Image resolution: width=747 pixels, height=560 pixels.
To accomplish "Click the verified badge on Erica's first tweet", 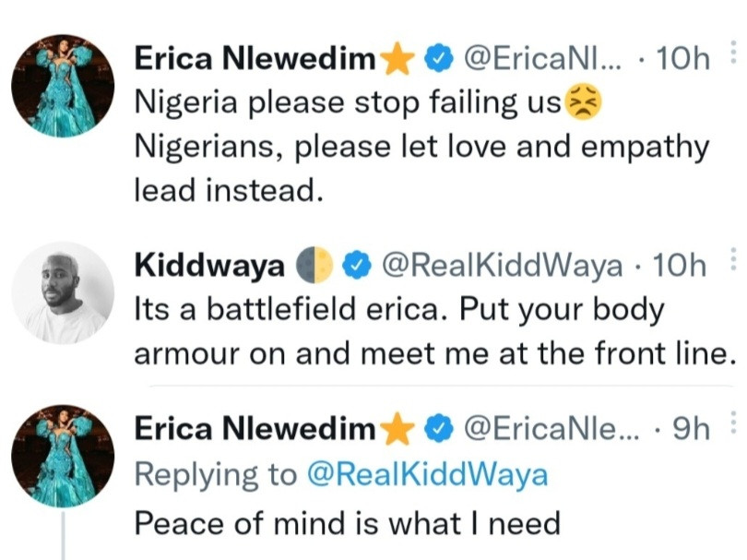I will pos(437,60).
